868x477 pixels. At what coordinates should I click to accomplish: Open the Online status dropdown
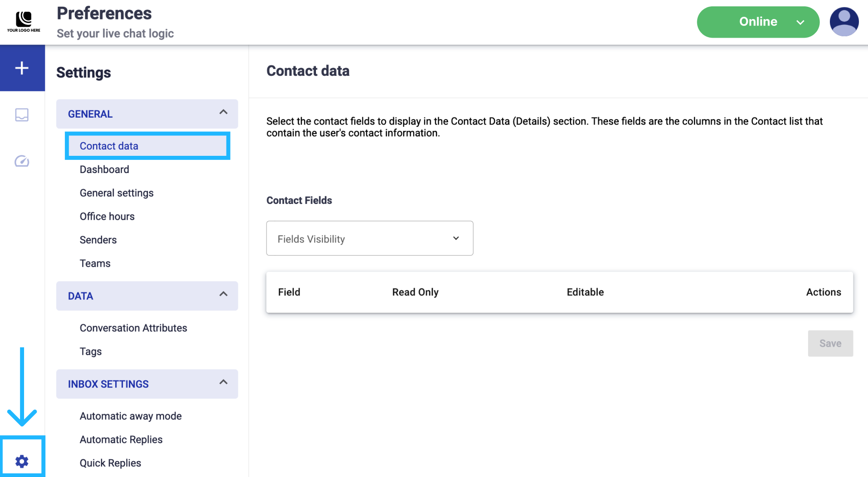click(x=758, y=22)
